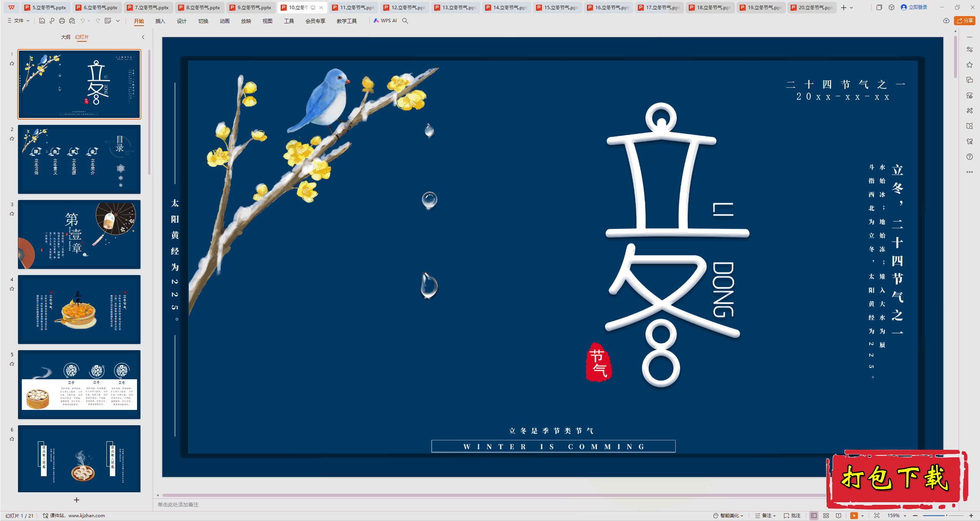Click the Save icon in quick toolbar
This screenshot has width=980, height=521.
(x=42, y=21)
